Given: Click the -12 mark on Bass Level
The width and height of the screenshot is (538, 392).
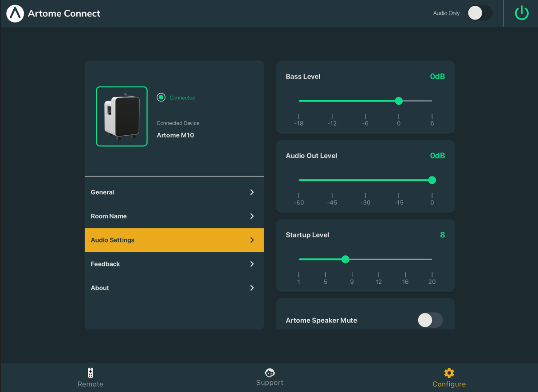Looking at the screenshot, I should (x=332, y=123).
